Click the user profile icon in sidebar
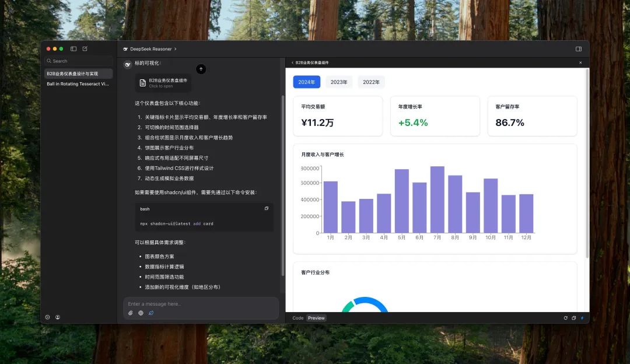This screenshot has height=364, width=630. [58, 317]
